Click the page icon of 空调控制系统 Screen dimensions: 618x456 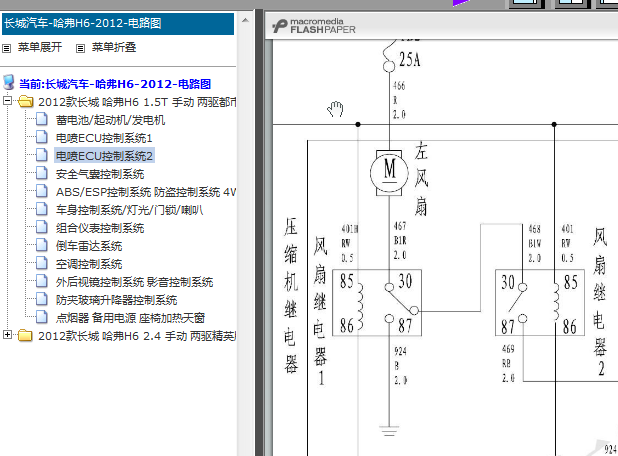pos(42,263)
